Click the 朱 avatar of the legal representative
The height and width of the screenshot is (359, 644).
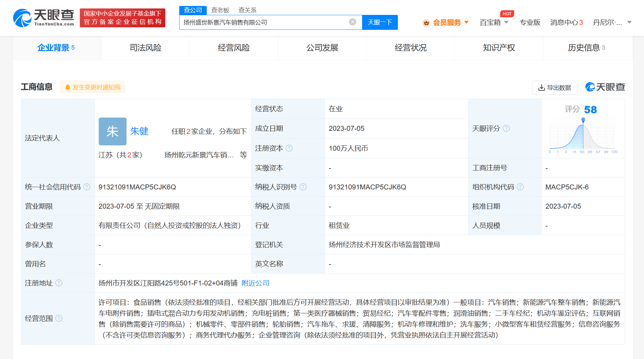(112, 131)
